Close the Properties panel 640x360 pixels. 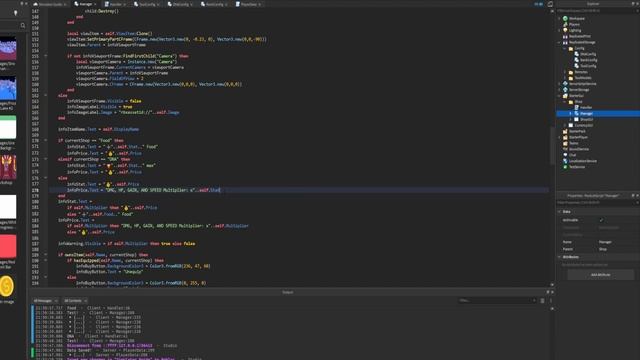point(637,196)
